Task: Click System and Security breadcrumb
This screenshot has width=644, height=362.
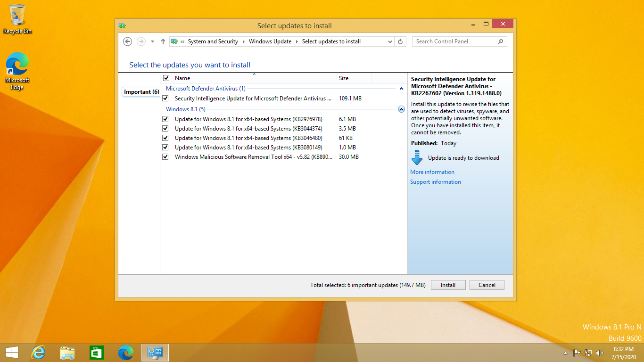Action: [213, 41]
